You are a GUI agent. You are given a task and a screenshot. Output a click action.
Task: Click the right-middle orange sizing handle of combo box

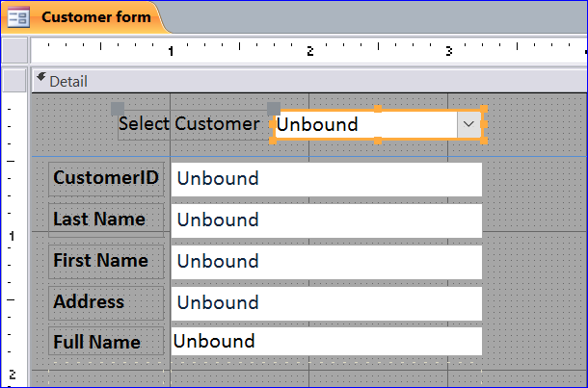[x=483, y=124]
